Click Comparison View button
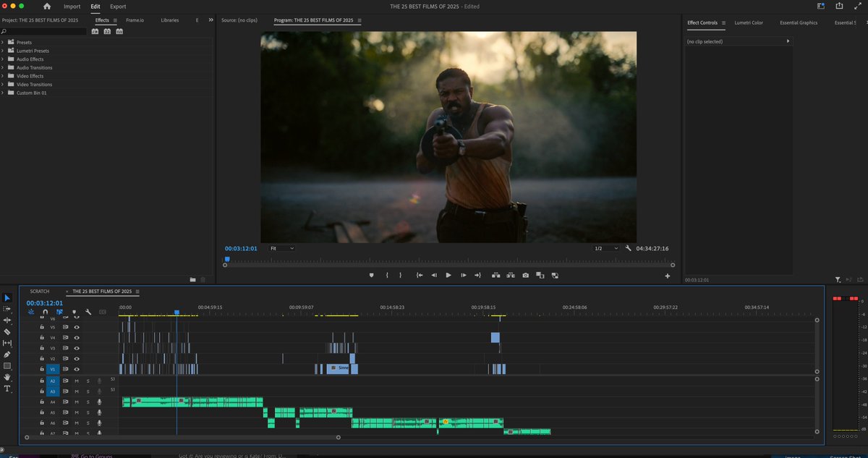This screenshot has height=458, width=868. coord(540,275)
